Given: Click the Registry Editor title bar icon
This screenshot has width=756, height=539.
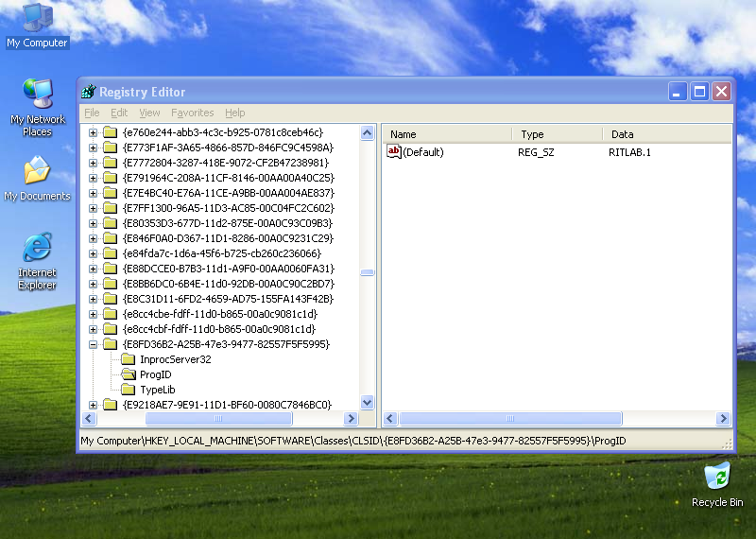Looking at the screenshot, I should [x=89, y=92].
